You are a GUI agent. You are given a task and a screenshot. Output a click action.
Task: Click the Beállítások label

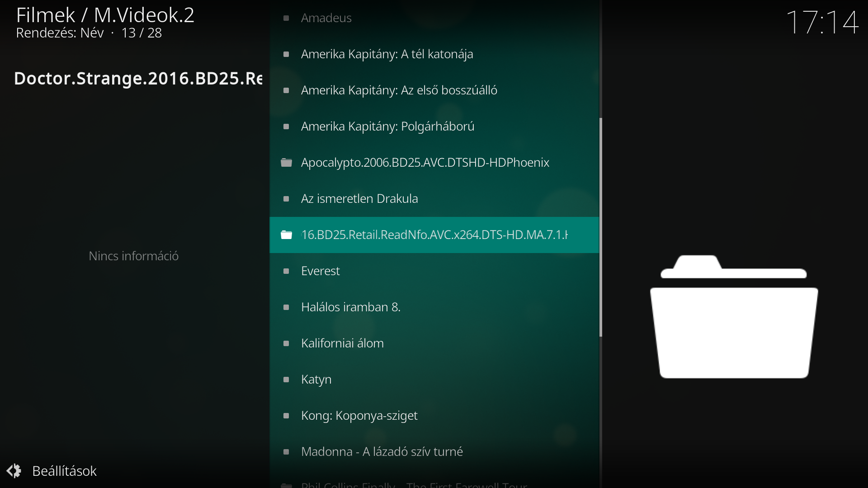[x=65, y=471]
